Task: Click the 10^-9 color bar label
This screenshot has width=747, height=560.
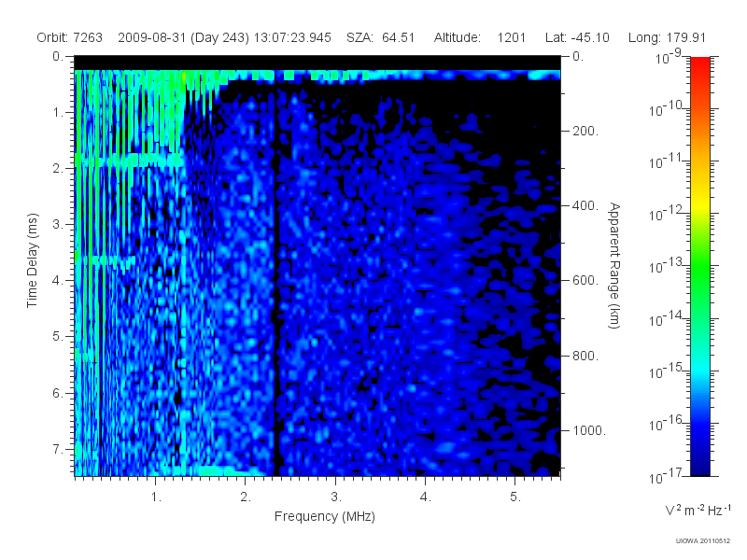Action: 669,57
